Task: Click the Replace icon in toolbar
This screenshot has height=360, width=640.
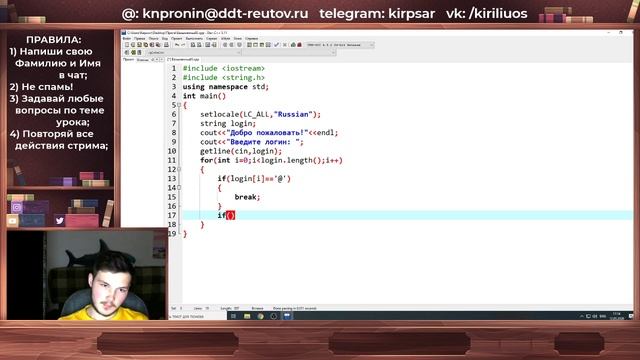Action: point(200,45)
